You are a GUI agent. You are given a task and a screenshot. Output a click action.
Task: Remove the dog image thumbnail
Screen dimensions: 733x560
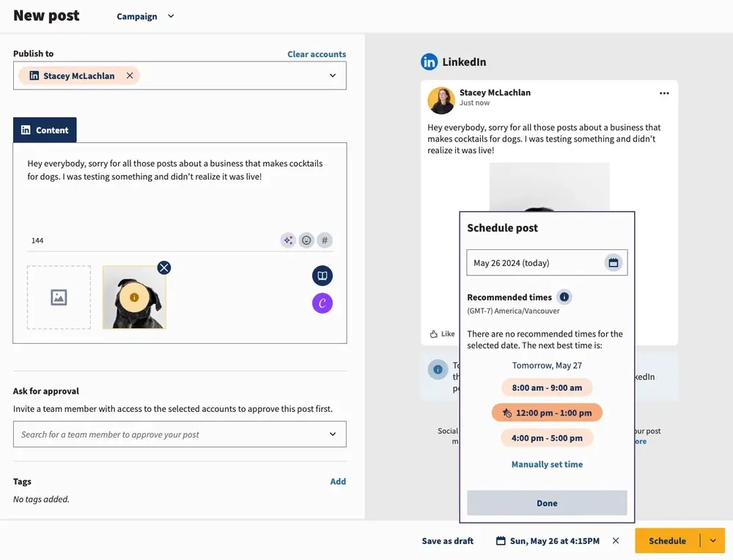coord(163,268)
